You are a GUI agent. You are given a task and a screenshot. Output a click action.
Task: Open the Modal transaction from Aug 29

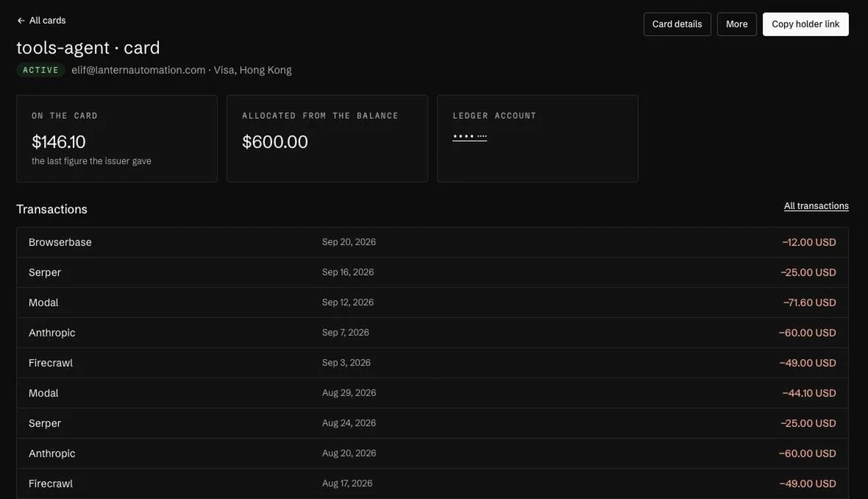tap(433, 393)
